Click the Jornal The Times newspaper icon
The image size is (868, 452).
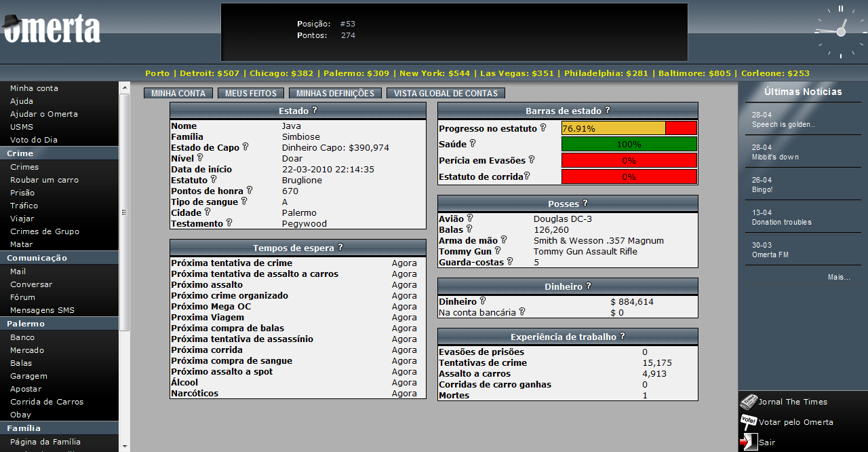[x=749, y=402]
